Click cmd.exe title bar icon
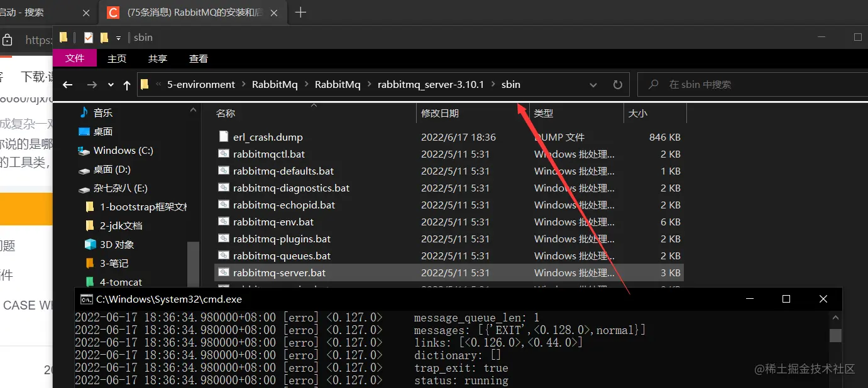868x388 pixels. pos(87,299)
